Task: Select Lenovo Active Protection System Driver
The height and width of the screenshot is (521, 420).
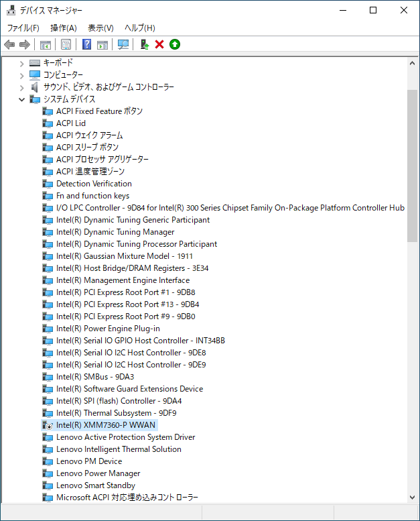Action: tap(125, 437)
